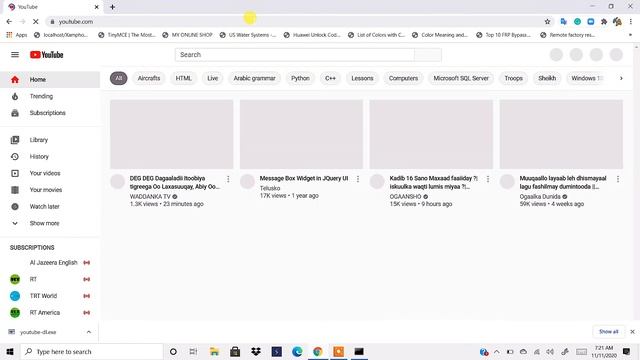This screenshot has height=360, width=640.
Task: Open Al Jazeera English subscription
Action: (50, 263)
